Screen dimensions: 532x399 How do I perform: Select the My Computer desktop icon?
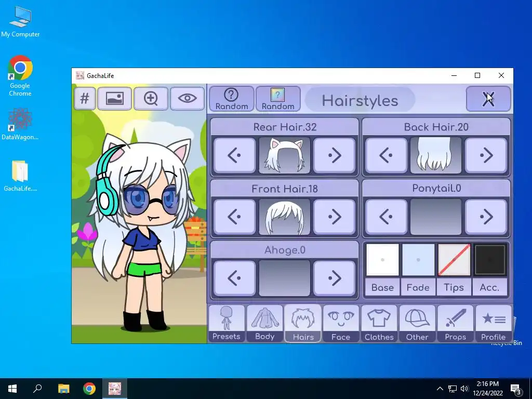tap(20, 22)
